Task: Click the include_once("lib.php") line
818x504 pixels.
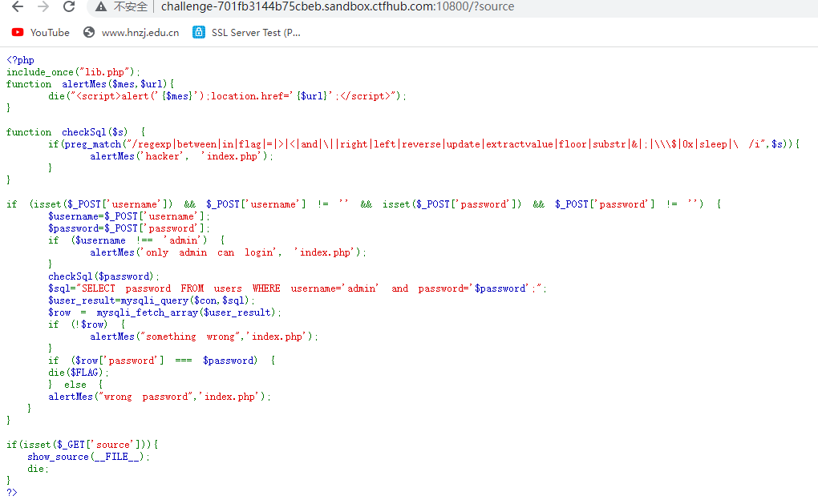Action: [x=73, y=72]
